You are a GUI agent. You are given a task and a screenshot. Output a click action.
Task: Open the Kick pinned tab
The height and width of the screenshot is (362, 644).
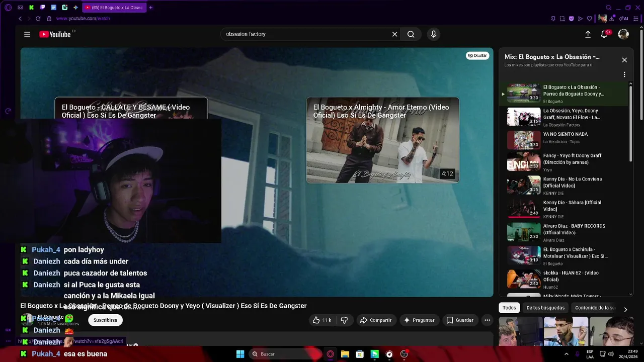(x=31, y=8)
